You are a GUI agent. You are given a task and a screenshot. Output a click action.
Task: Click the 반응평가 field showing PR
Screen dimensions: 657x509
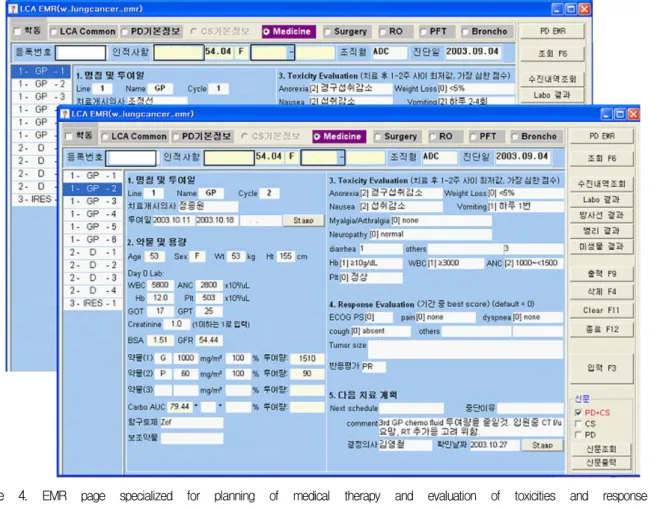tap(373, 367)
